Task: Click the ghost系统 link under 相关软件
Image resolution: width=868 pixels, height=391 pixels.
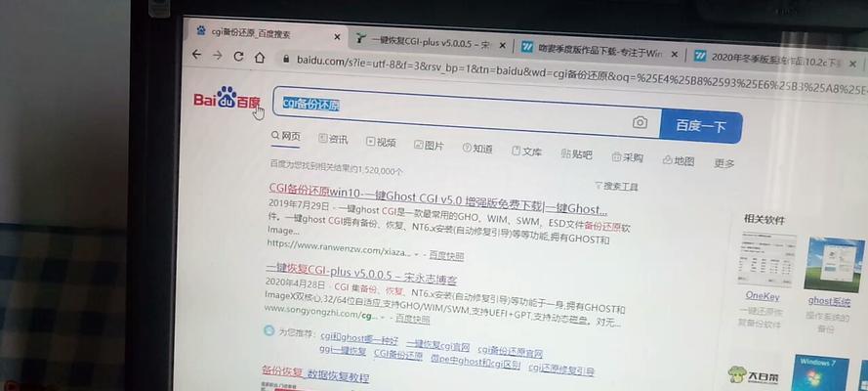Action: tap(829, 302)
